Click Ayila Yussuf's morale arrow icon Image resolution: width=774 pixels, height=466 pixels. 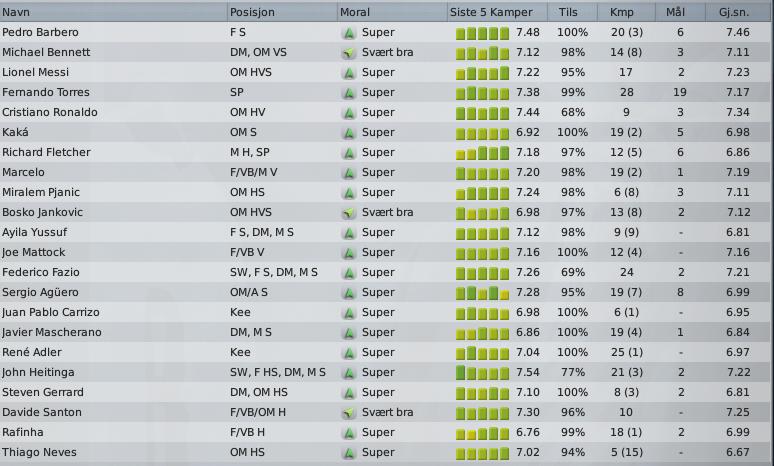(349, 233)
